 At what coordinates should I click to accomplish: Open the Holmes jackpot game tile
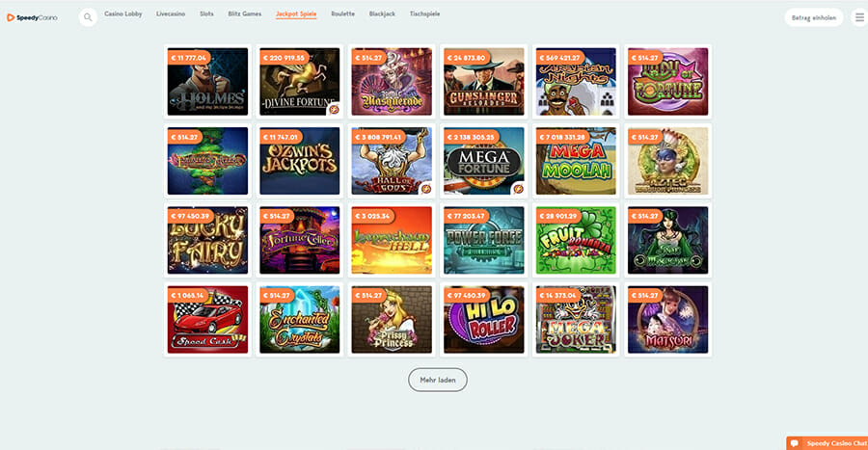click(207, 82)
